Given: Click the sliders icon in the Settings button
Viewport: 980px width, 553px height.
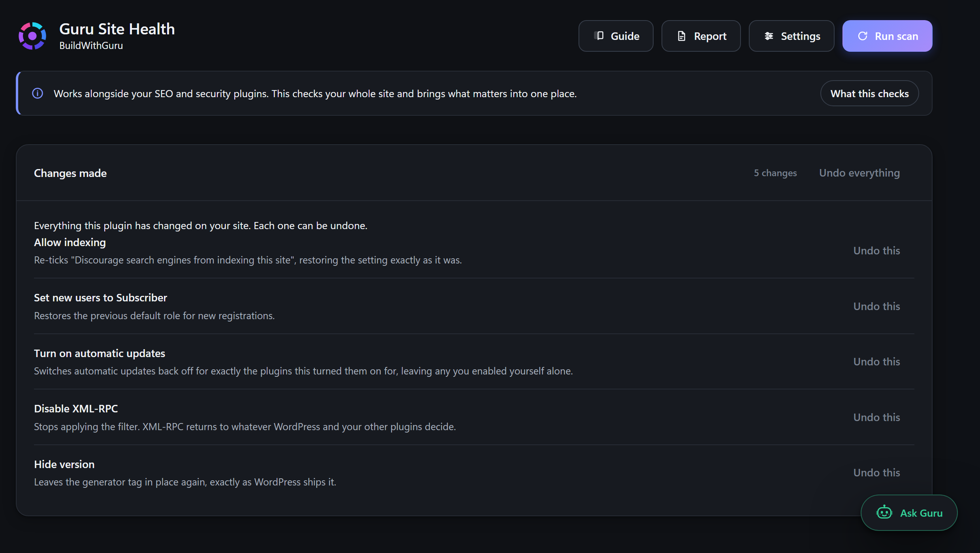Looking at the screenshot, I should 769,36.
